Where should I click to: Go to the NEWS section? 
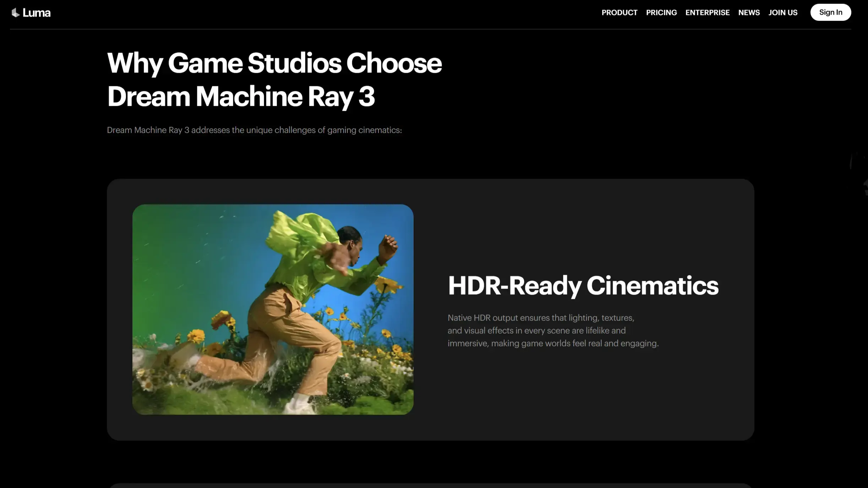(x=749, y=12)
